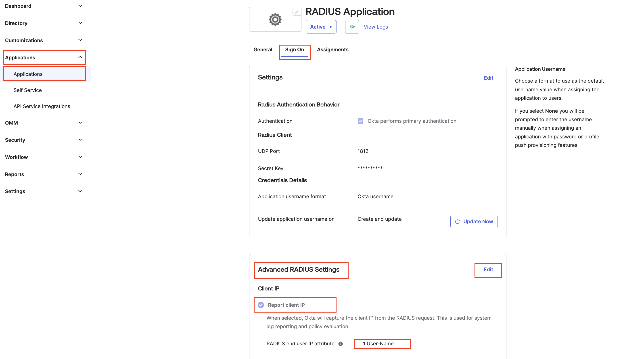
Task: Open API Service Integrations from sidebar
Action: tap(42, 106)
